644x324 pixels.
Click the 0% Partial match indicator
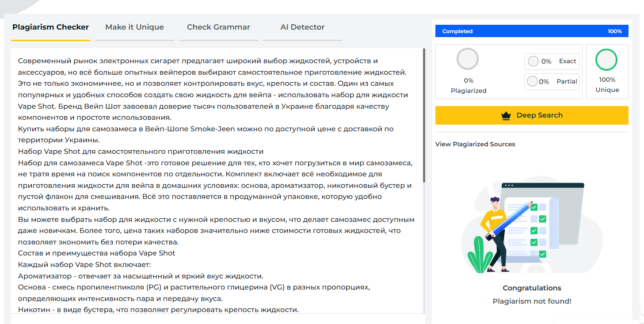click(552, 81)
